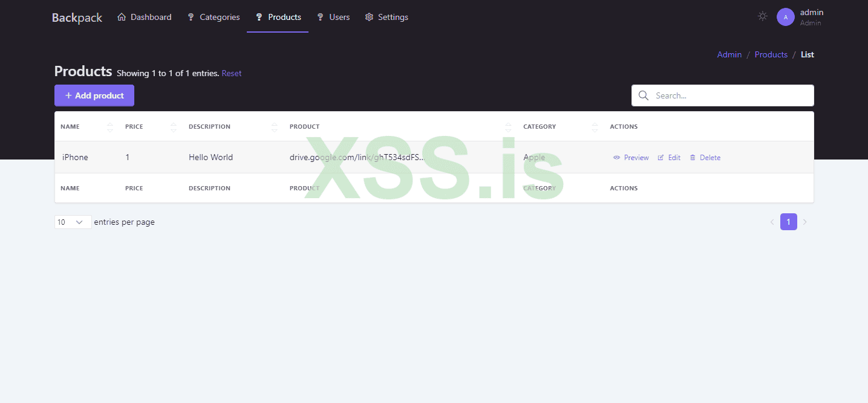
Task: Open the Settings menu item
Action: [x=387, y=17]
